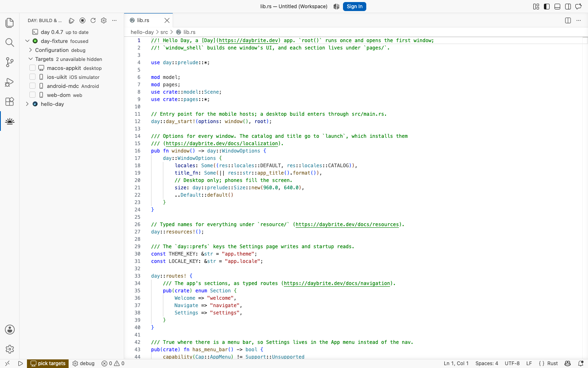Click the split editor right icon

point(568,20)
